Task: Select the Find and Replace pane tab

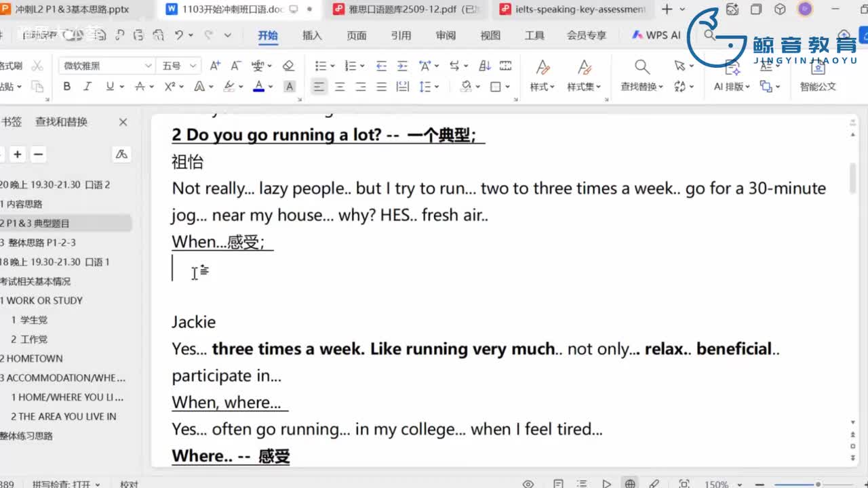Action: click(62, 122)
